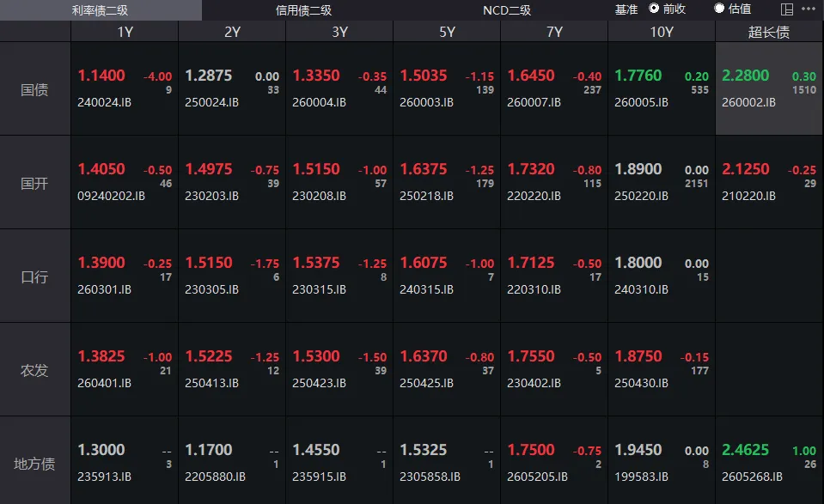The height and width of the screenshot is (504, 824).
Task: Open bond 2305858.IB cell
Action: [x=447, y=460]
